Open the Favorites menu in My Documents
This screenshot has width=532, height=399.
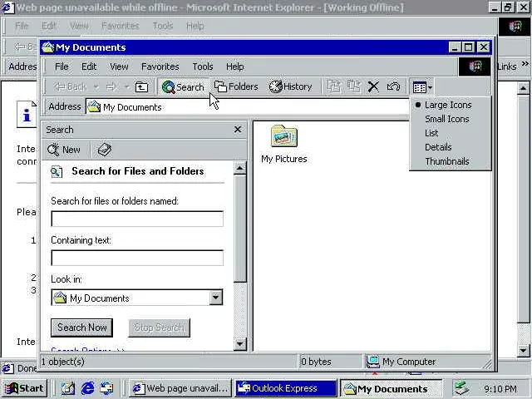point(160,66)
